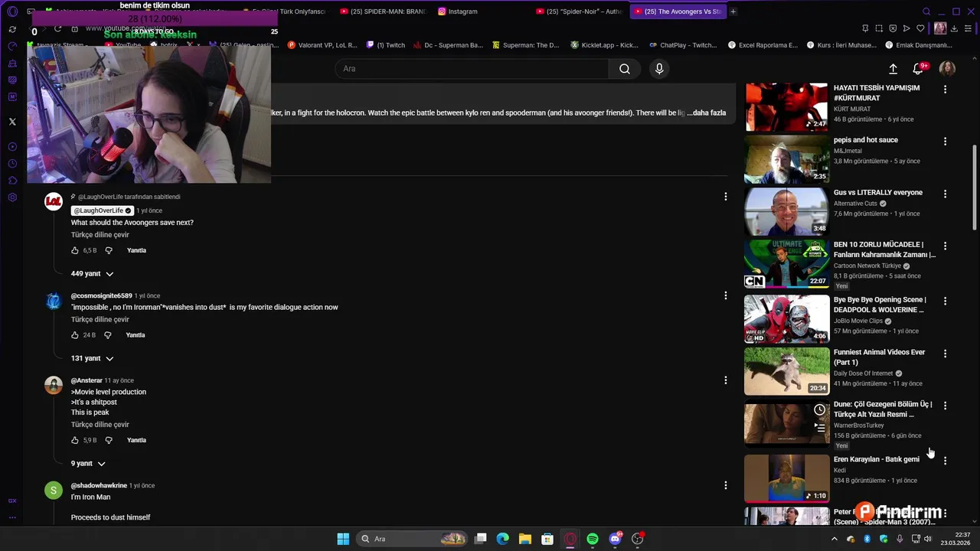Open options menu for @LaughOverLife comment
Image resolution: width=980 pixels, height=551 pixels.
coord(726,197)
